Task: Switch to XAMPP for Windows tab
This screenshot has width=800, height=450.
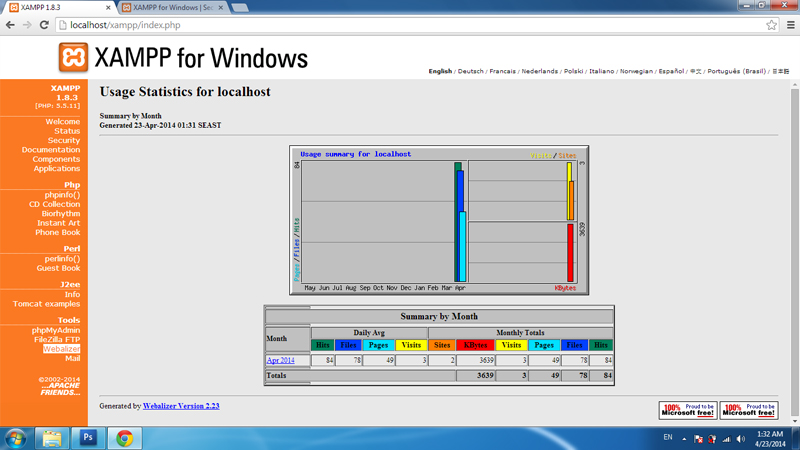Action: point(171,8)
